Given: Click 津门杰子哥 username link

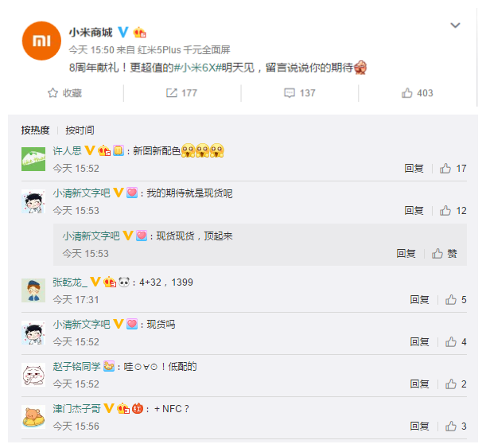Looking at the screenshot, I should [x=77, y=409].
